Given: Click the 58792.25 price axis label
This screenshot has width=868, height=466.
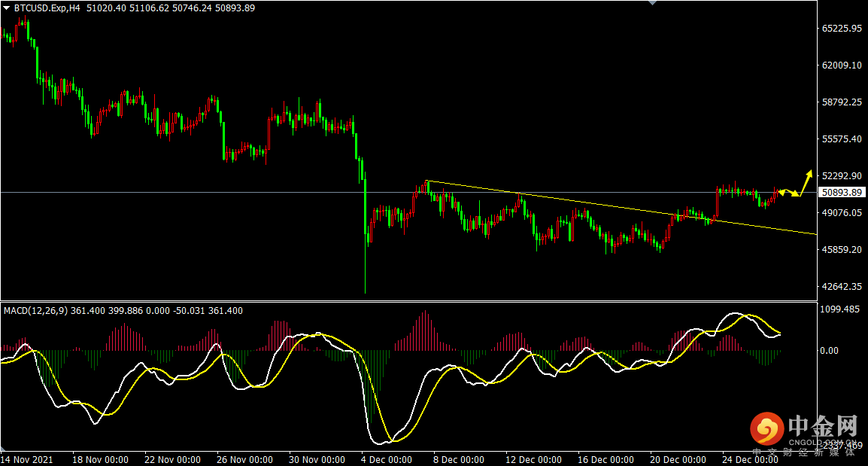Looking at the screenshot, I should (842, 102).
